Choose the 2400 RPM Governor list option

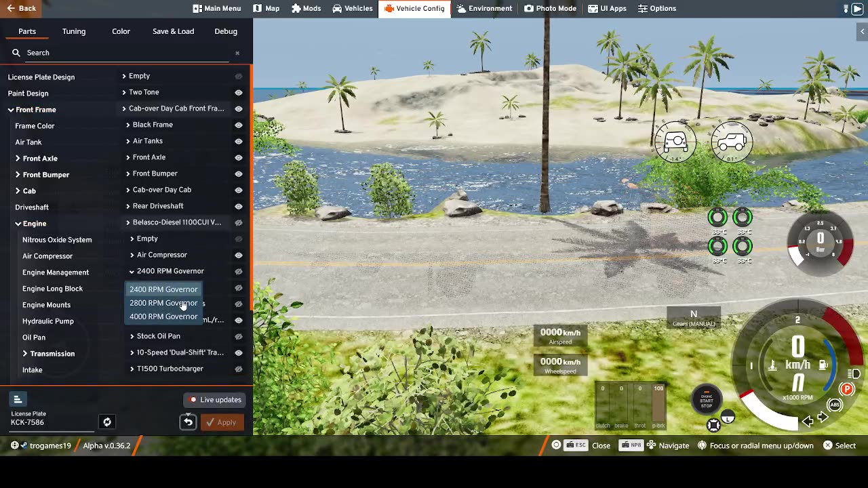tap(163, 289)
